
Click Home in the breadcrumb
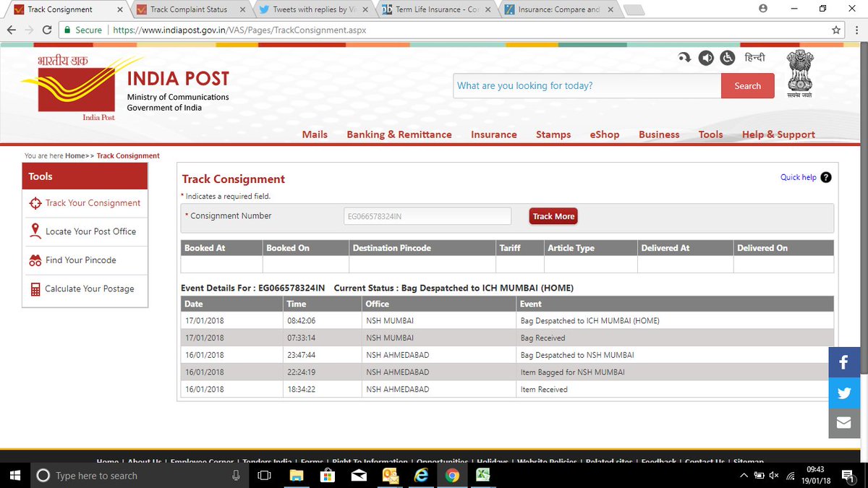[x=75, y=155]
